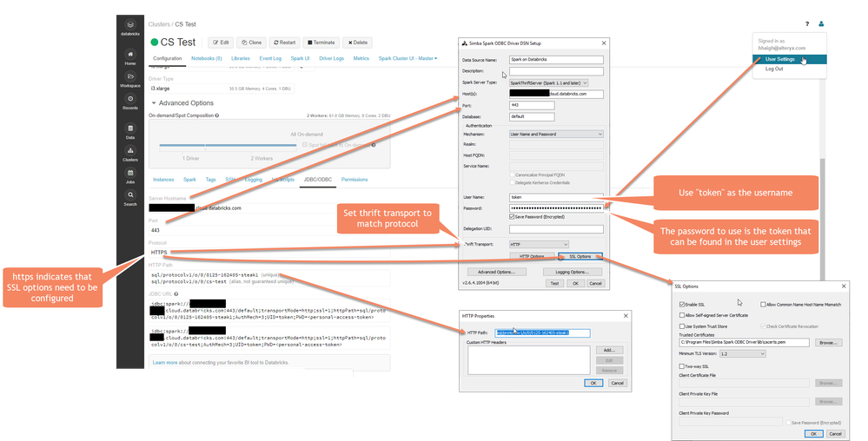Open the Minimum TLS Version dropdown
This screenshot has width=868, height=441.
(x=742, y=353)
